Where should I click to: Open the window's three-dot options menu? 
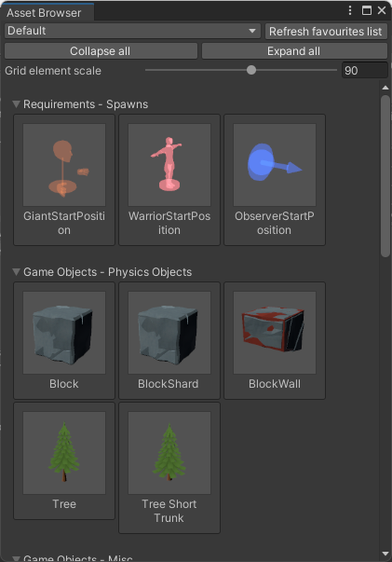[x=350, y=10]
